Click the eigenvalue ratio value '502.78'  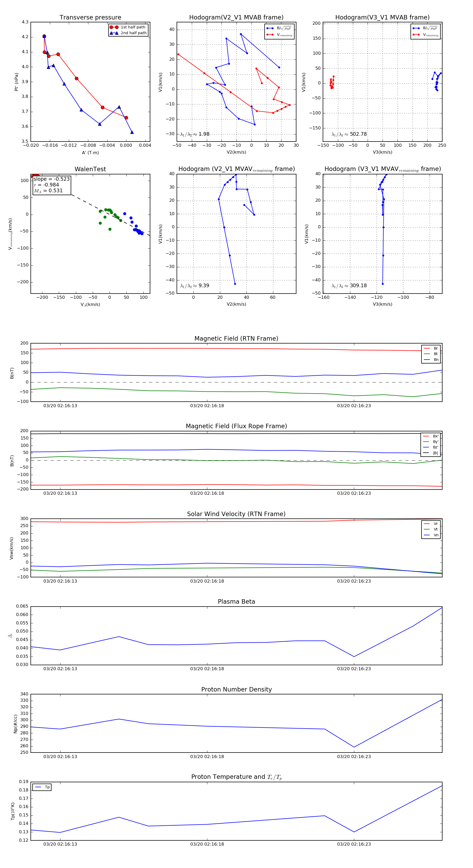pyautogui.click(x=358, y=134)
